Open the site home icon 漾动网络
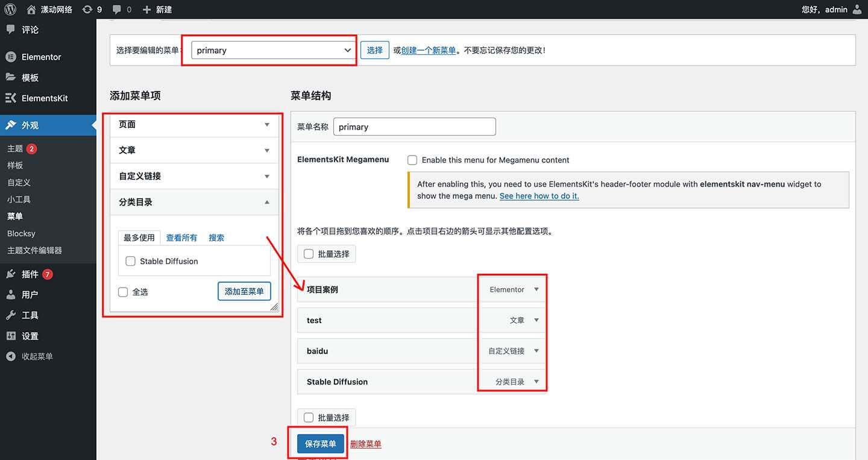This screenshot has width=868, height=460. pyautogui.click(x=31, y=9)
